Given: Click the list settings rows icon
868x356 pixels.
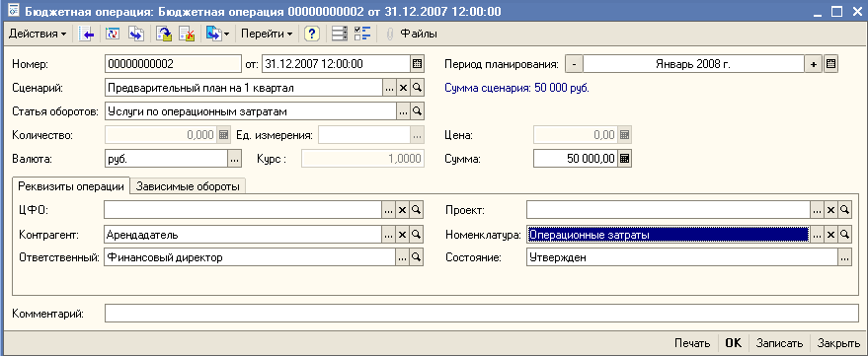Looking at the screenshot, I should tap(340, 34).
